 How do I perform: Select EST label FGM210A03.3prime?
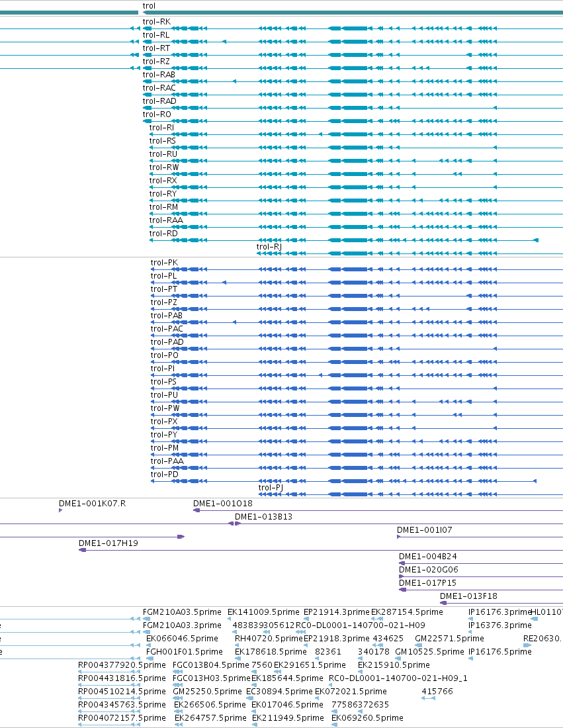tap(182, 625)
